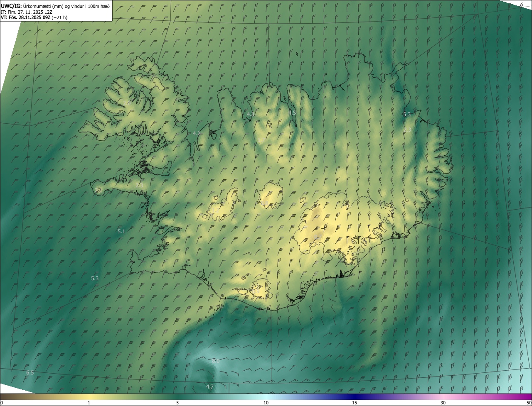Click the colorbar tick label "10"
This screenshot has width=532, height=406.
pos(266,403)
